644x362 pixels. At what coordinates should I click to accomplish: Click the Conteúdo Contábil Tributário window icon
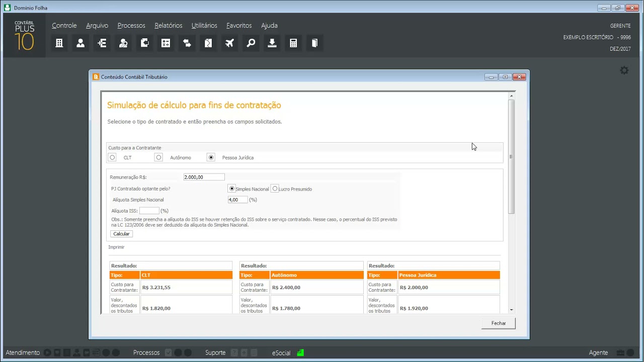pos(96,77)
